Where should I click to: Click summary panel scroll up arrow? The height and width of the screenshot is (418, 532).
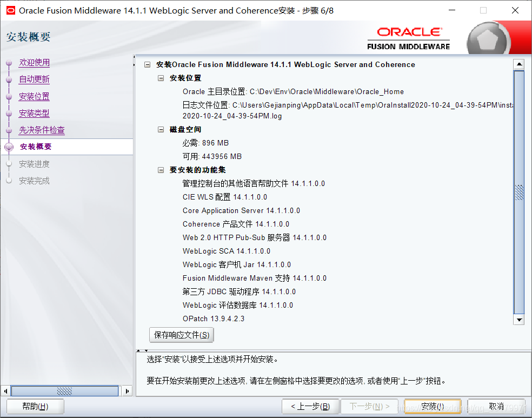[x=519, y=64]
